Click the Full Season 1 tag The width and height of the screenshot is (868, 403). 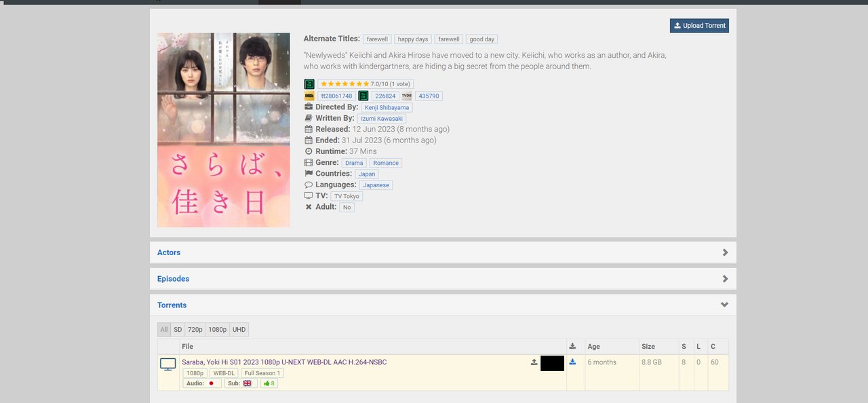click(x=262, y=373)
